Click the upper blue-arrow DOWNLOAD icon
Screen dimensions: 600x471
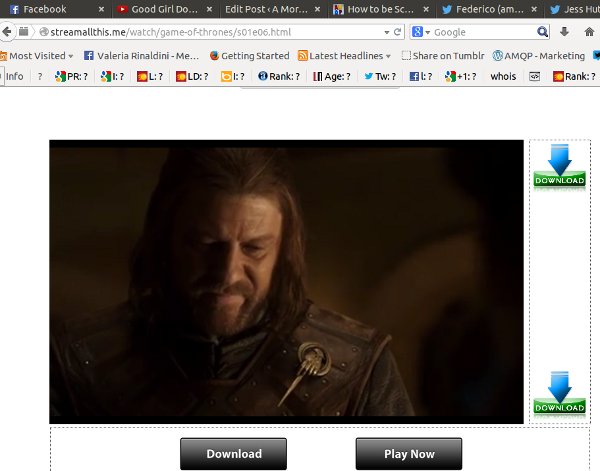[559, 166]
